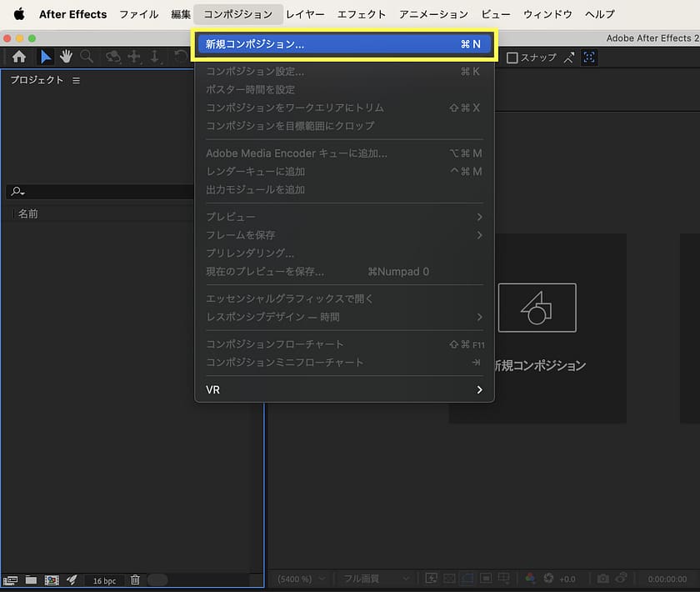Click the snapshot camera icon in viewer
The image size is (700, 592).
(602, 579)
